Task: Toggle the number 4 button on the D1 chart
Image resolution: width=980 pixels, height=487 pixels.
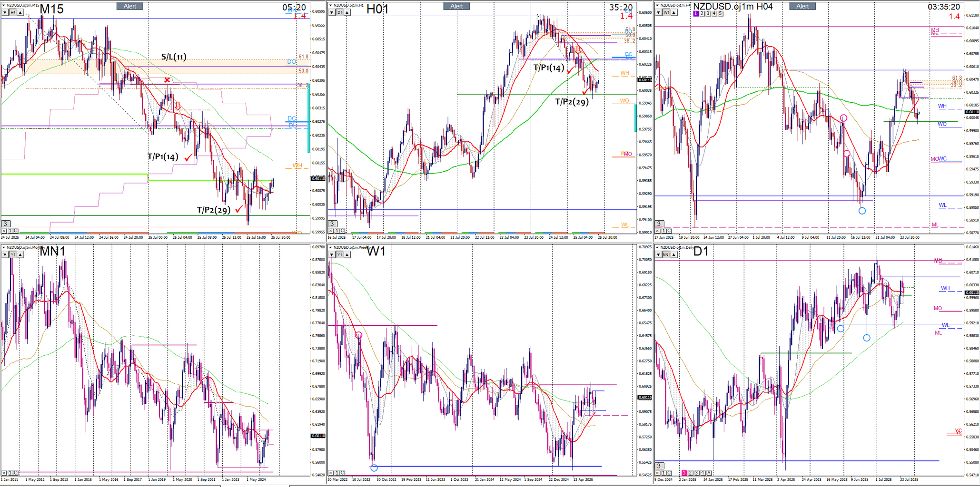Action: click(703, 473)
